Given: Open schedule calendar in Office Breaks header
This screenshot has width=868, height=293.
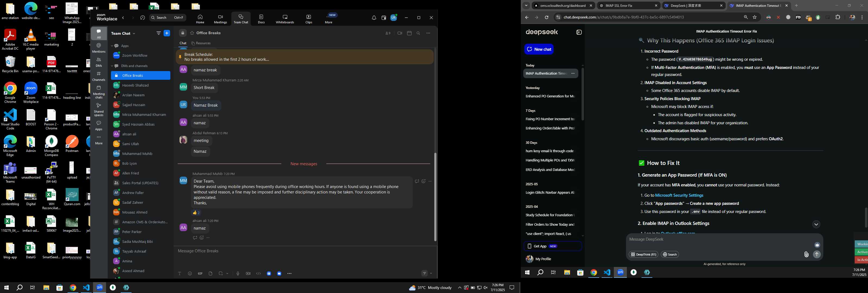Looking at the screenshot, I should pos(409,33).
